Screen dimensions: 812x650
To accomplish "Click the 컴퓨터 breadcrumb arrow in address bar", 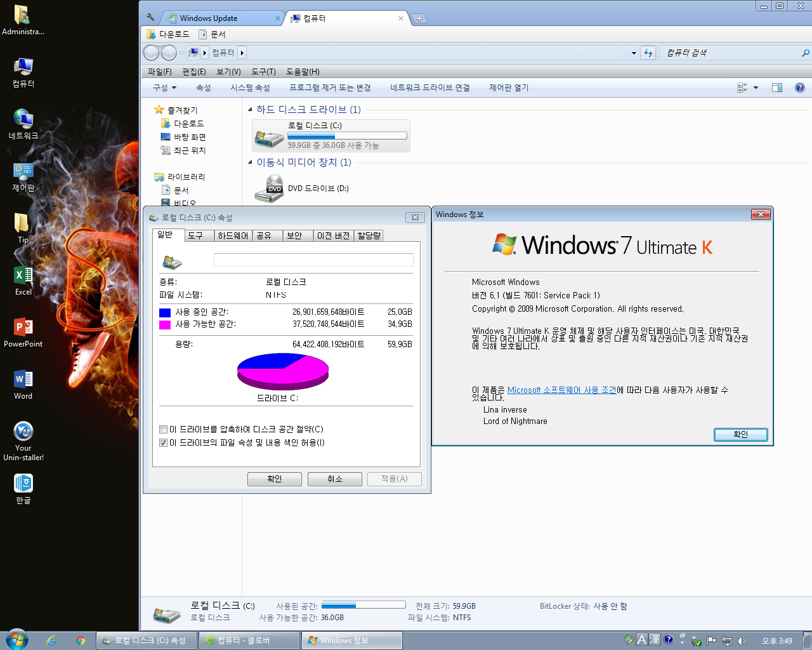I will coord(242,53).
